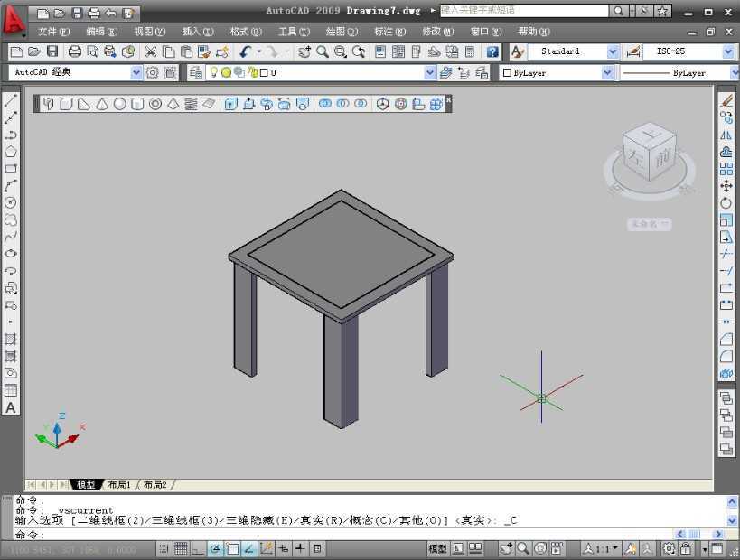Screen dimensions: 740x560
Task: Click the 前 face on the ViewCube
Action: (662, 158)
